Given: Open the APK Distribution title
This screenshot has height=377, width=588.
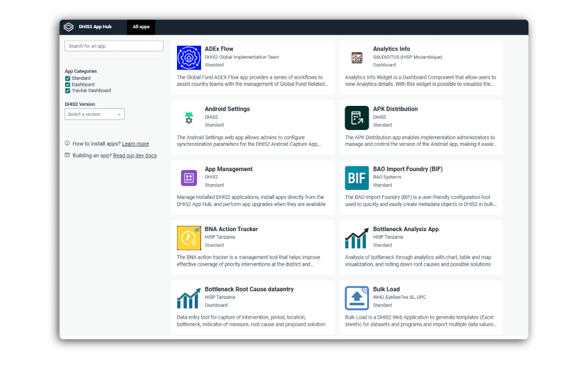Looking at the screenshot, I should (395, 109).
